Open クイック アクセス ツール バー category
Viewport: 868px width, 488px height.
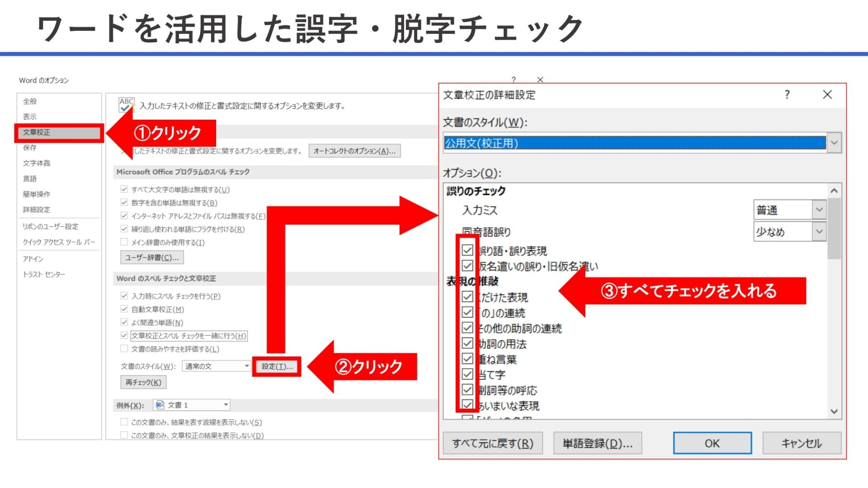click(x=59, y=242)
